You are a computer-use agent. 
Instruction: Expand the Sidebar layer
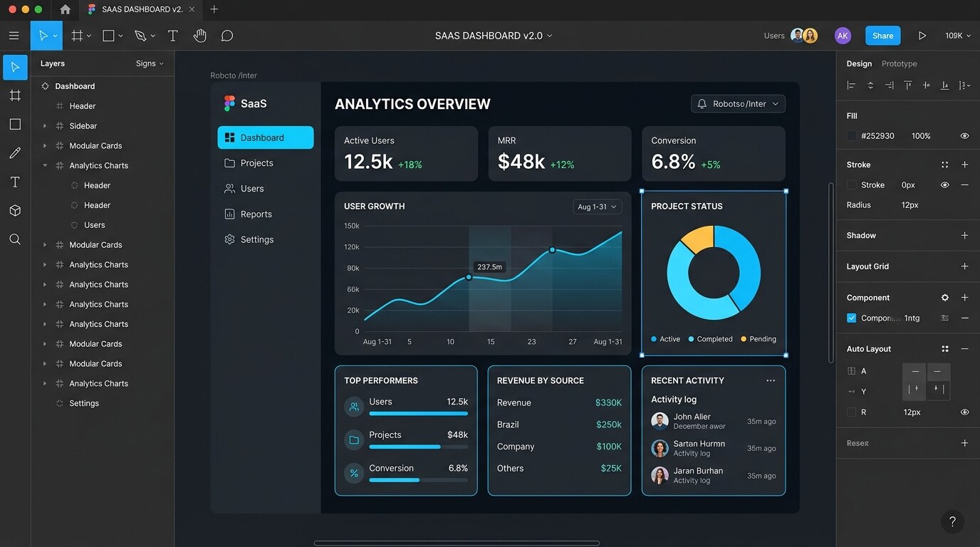45,126
